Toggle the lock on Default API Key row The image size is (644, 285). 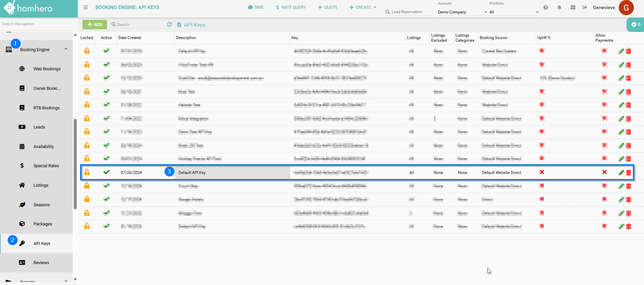point(87,172)
